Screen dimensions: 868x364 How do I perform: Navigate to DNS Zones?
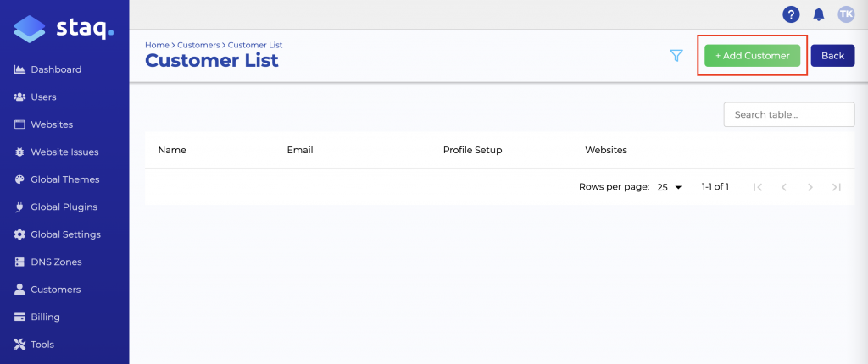click(56, 262)
